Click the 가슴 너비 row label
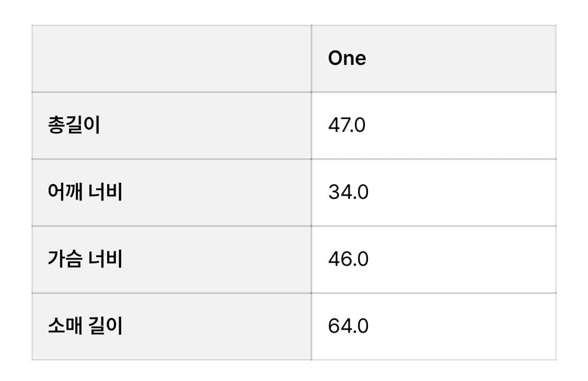Viewport: 588px width, 381px height. (x=85, y=260)
